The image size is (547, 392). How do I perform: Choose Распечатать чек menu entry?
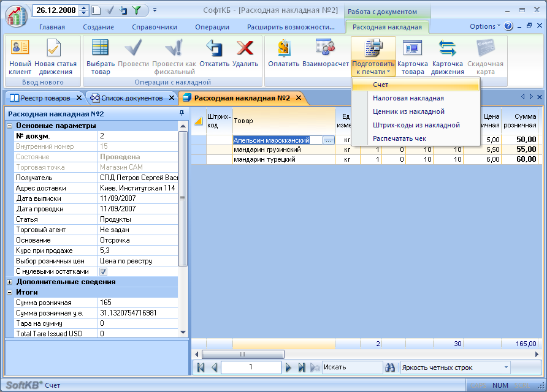[x=399, y=138]
